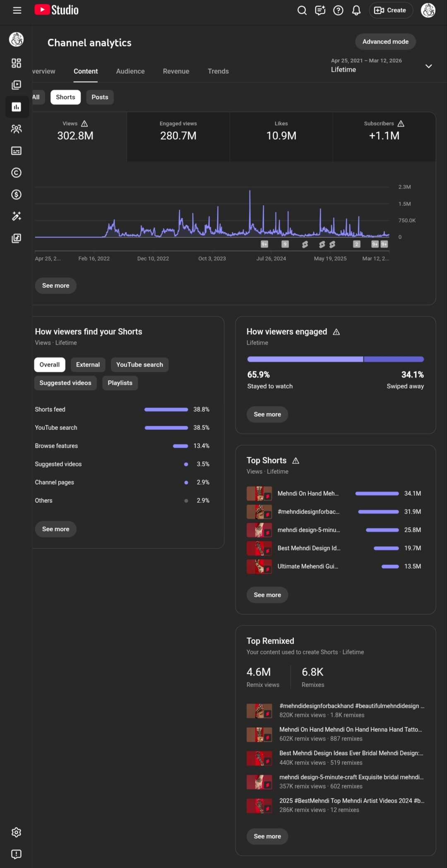Open the Copyright icon in sidebar
This screenshot has height=868, width=447.
[x=16, y=173]
